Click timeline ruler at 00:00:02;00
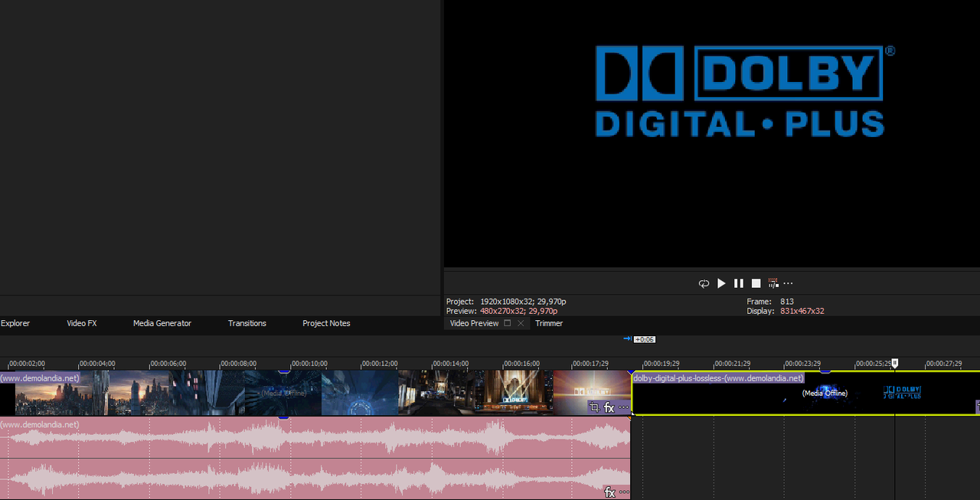The height and width of the screenshot is (500, 980). [27, 364]
